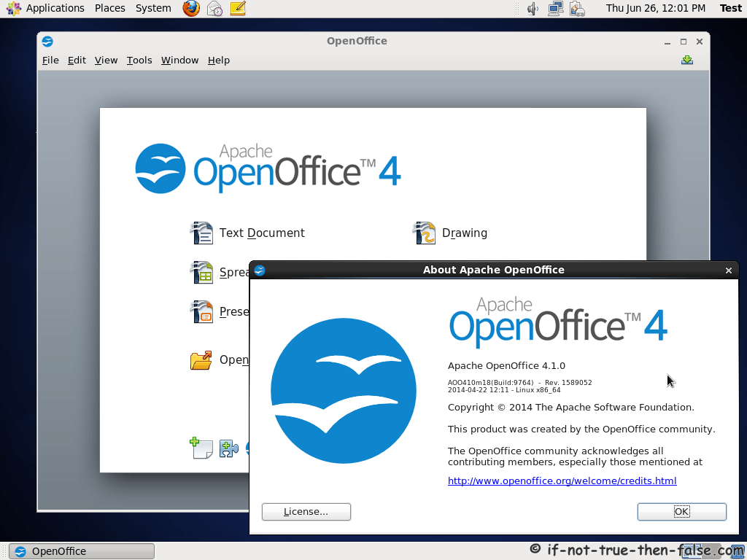Open the Tools menu

(x=139, y=60)
